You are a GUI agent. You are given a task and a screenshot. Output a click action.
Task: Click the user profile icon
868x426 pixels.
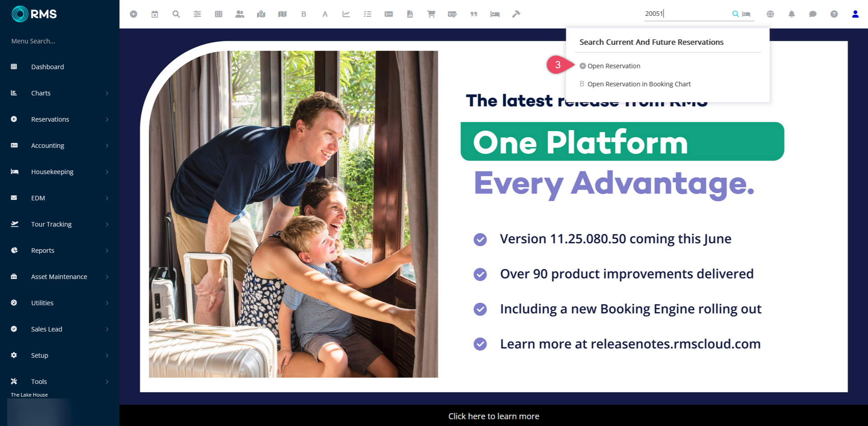click(x=855, y=14)
